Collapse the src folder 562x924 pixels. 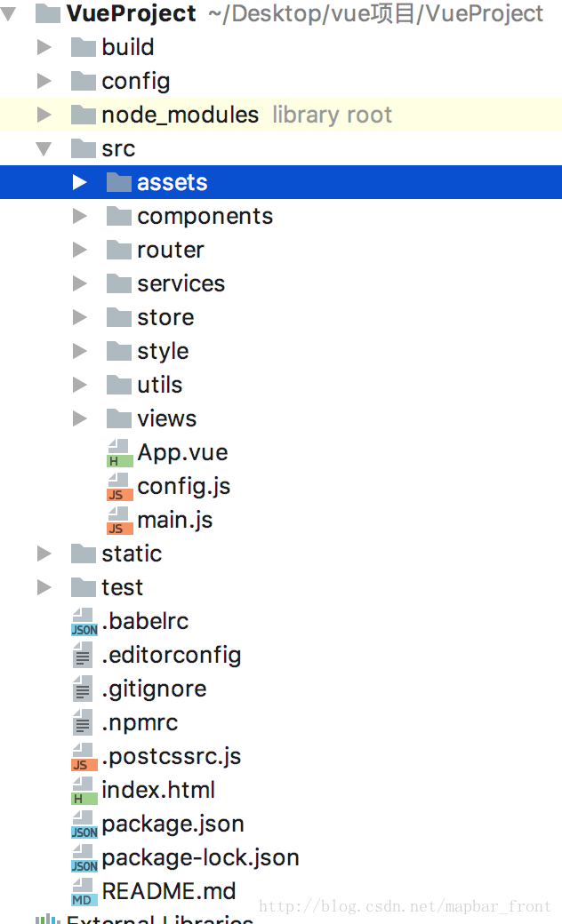44,149
